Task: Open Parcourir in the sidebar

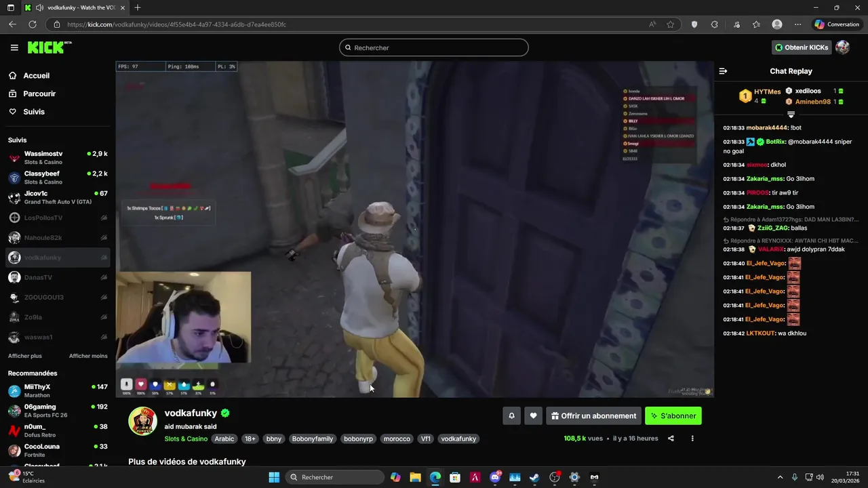Action: [x=39, y=94]
